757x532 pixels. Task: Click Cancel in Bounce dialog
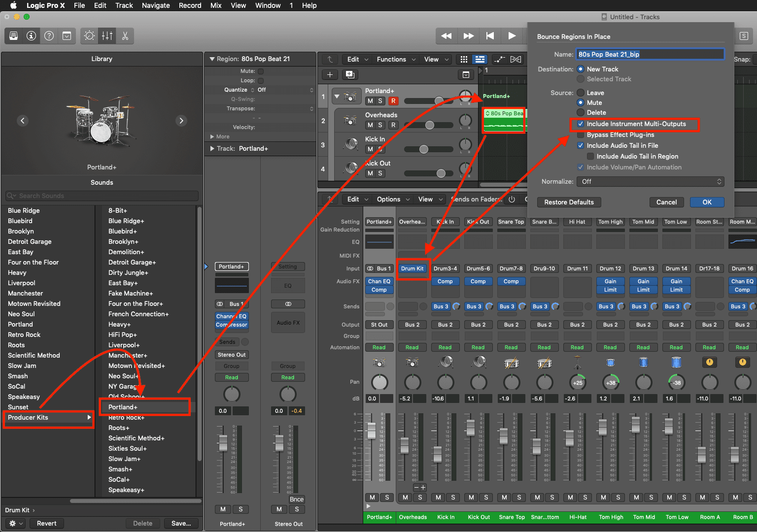[x=667, y=202]
